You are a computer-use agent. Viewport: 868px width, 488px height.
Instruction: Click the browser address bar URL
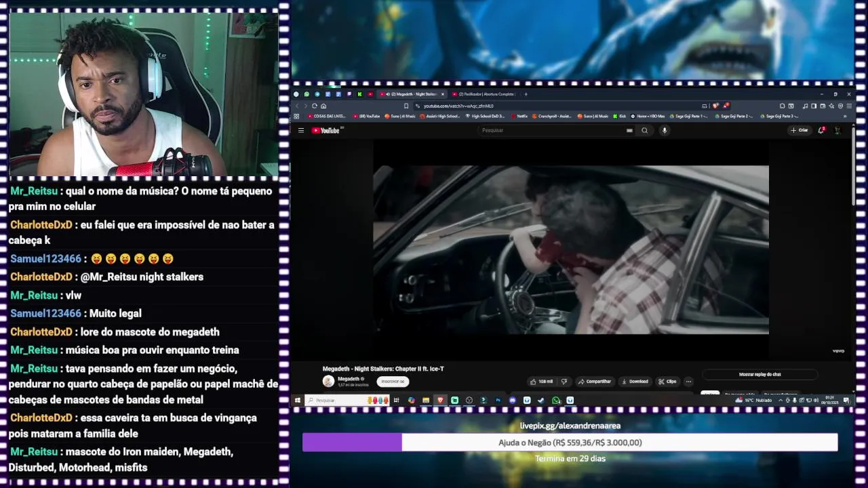tap(458, 106)
